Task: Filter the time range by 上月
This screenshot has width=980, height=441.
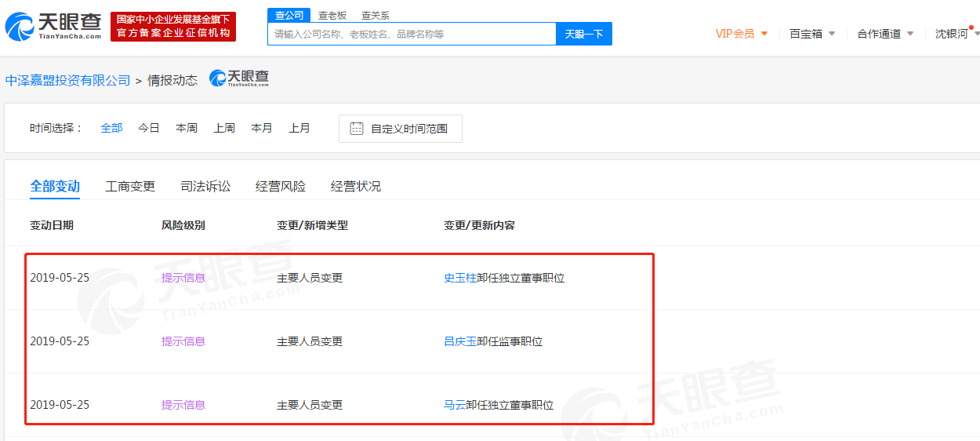Action: [299, 128]
